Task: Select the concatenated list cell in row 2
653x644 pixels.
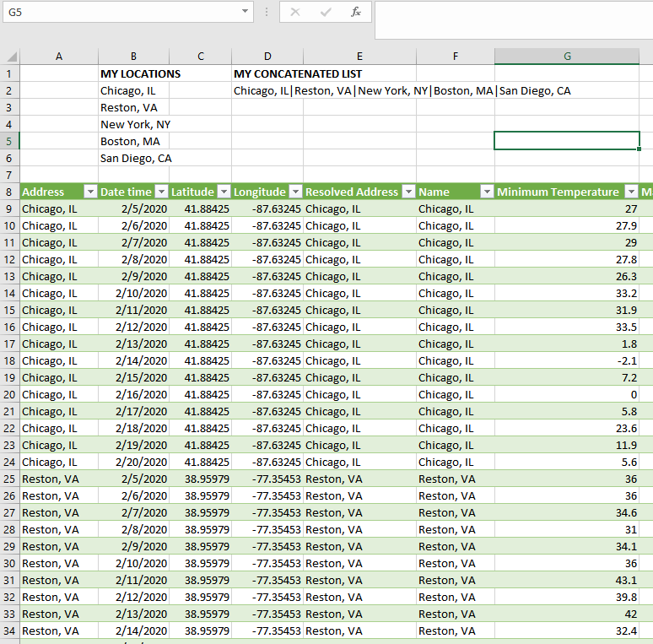Action: pos(267,90)
